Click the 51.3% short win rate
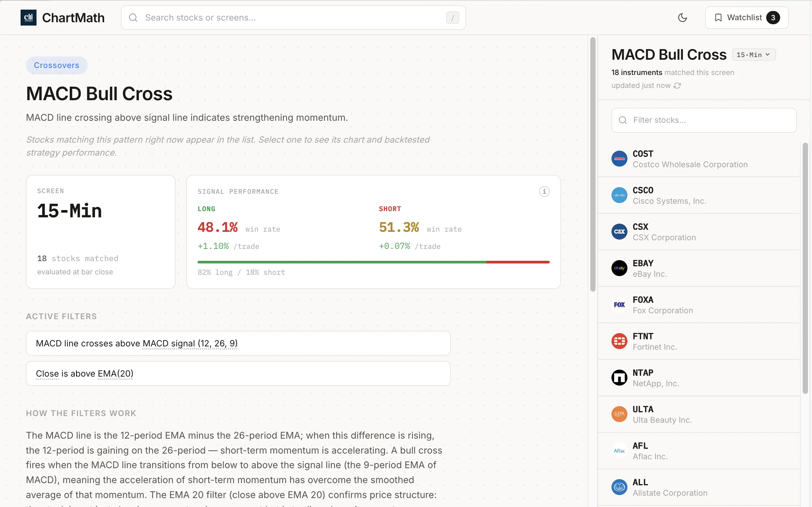The width and height of the screenshot is (812, 507). (399, 228)
